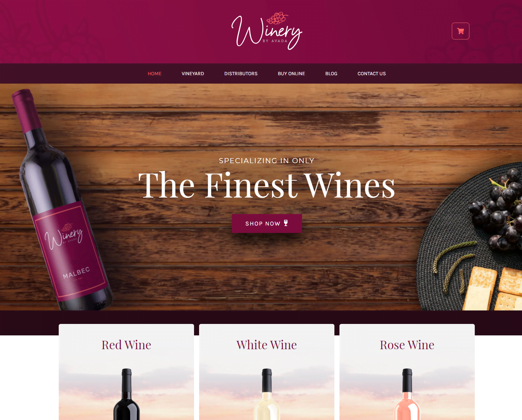Open the Rose Wine heading link
This screenshot has height=420, width=522.
pos(407,345)
